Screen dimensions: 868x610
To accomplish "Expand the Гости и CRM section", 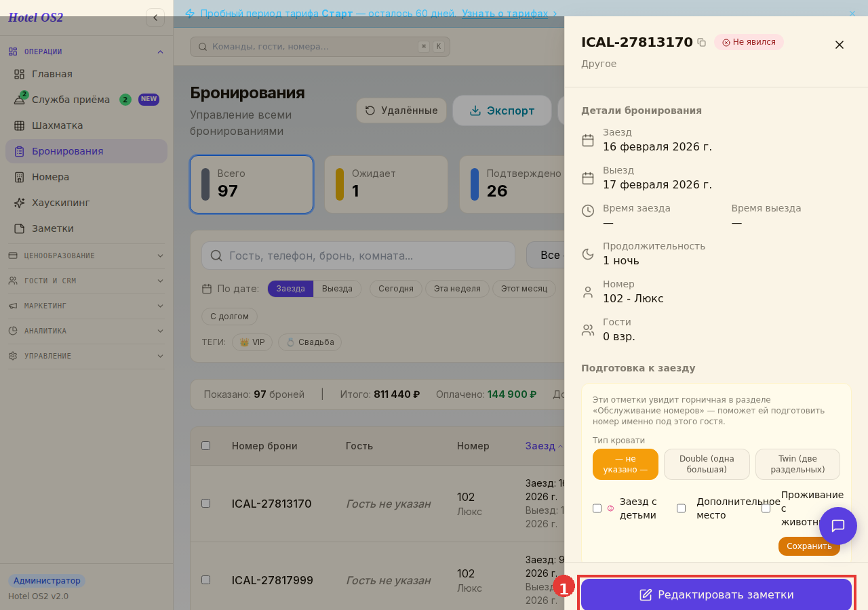I will [86, 281].
